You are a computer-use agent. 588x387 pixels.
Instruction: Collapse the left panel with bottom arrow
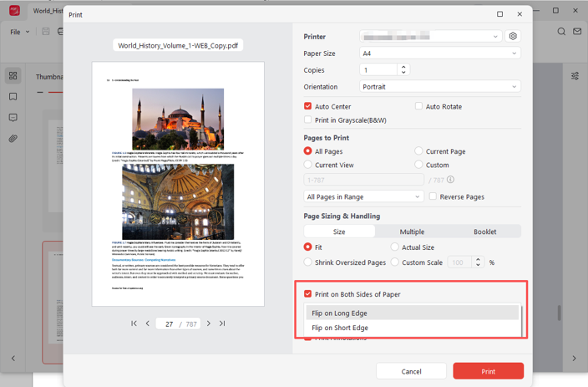pyautogui.click(x=13, y=358)
